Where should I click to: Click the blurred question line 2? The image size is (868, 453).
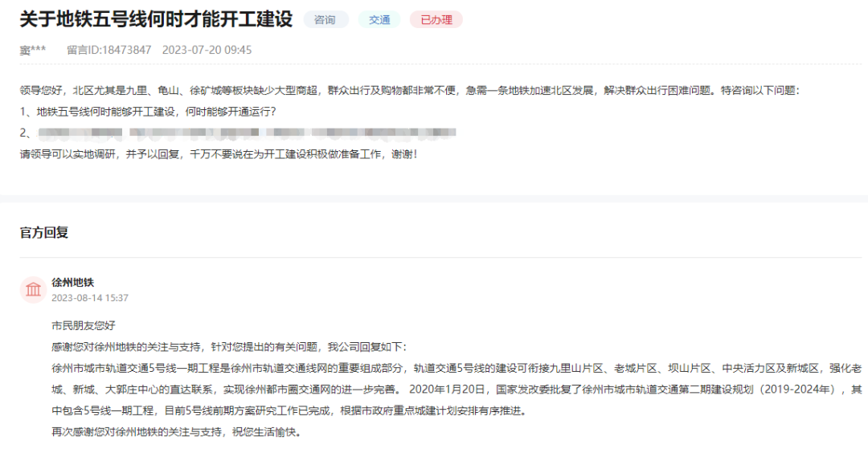[x=238, y=133]
